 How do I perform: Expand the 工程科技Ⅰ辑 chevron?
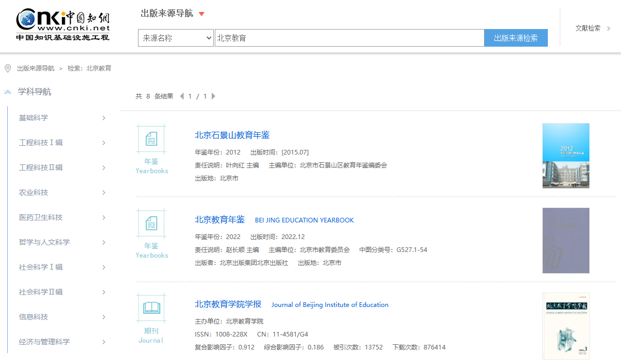[104, 143]
